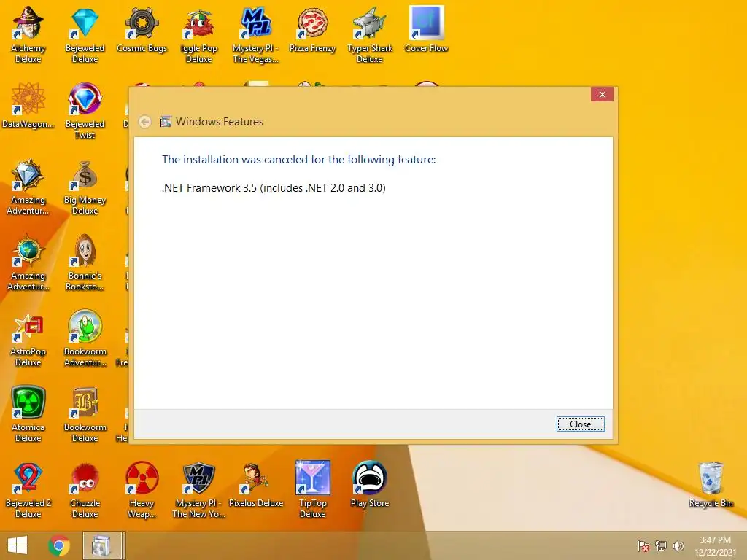Click the 'installation was canceled' heading text
The width and height of the screenshot is (747, 560).
click(298, 160)
